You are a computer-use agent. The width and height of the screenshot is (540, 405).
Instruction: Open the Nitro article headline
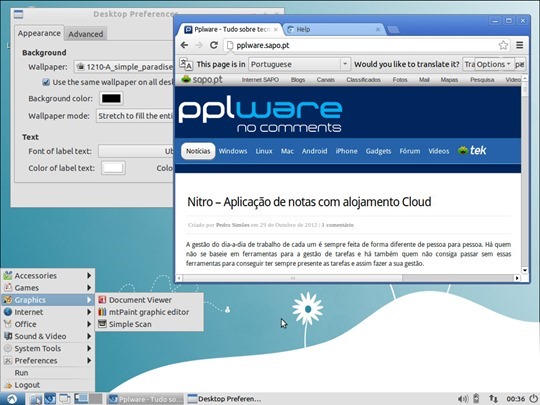click(x=309, y=201)
